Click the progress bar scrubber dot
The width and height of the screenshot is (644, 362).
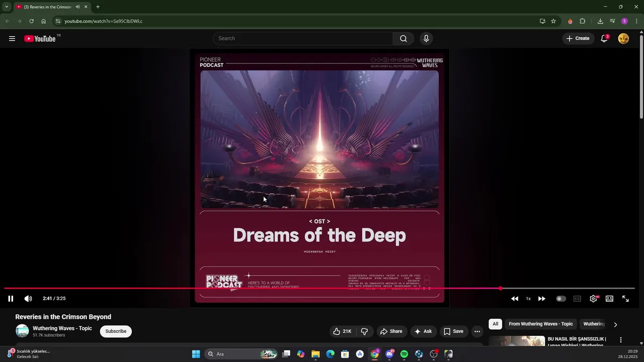click(x=501, y=288)
